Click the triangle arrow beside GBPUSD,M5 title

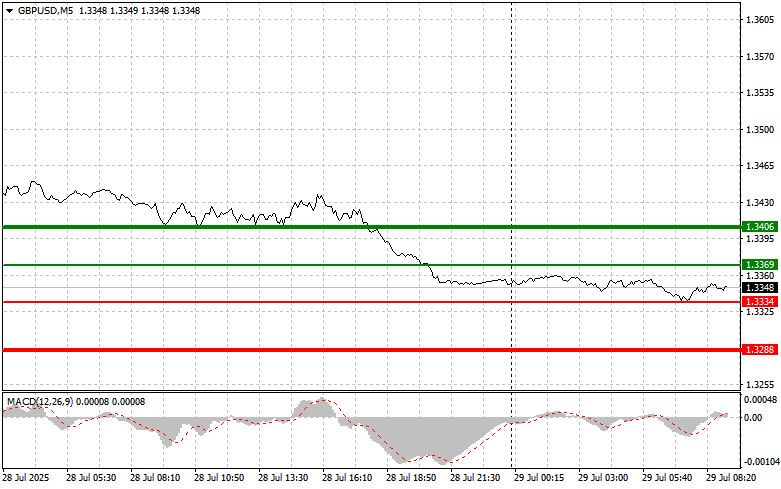(10, 10)
